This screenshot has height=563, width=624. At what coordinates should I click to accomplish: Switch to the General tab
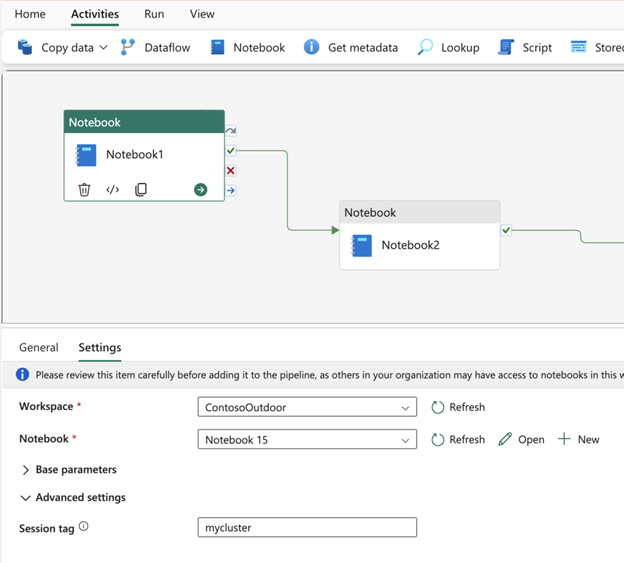pyautogui.click(x=39, y=348)
